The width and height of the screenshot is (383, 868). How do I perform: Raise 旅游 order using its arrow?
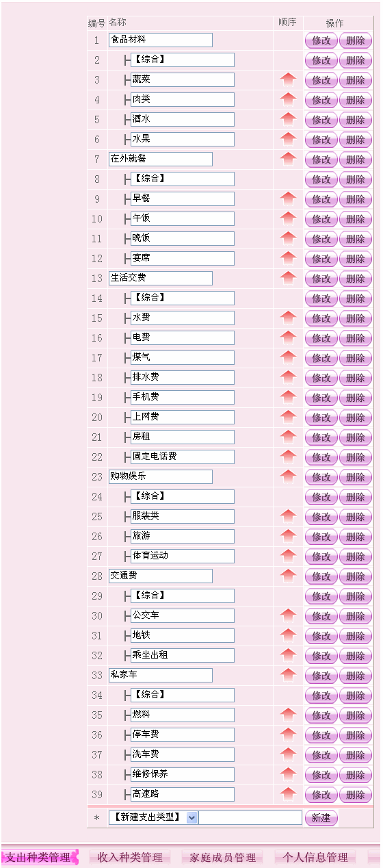(288, 536)
